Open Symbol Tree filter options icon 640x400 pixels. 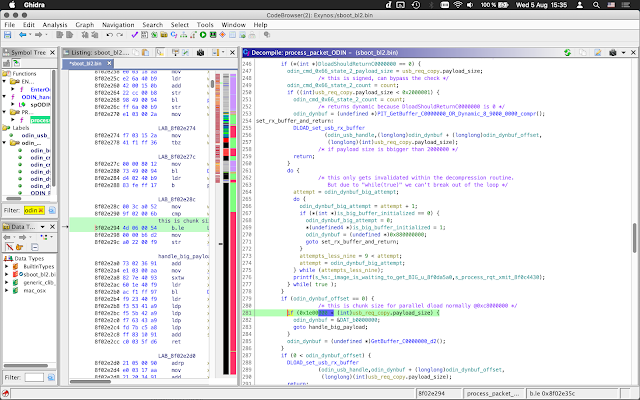[52, 211]
